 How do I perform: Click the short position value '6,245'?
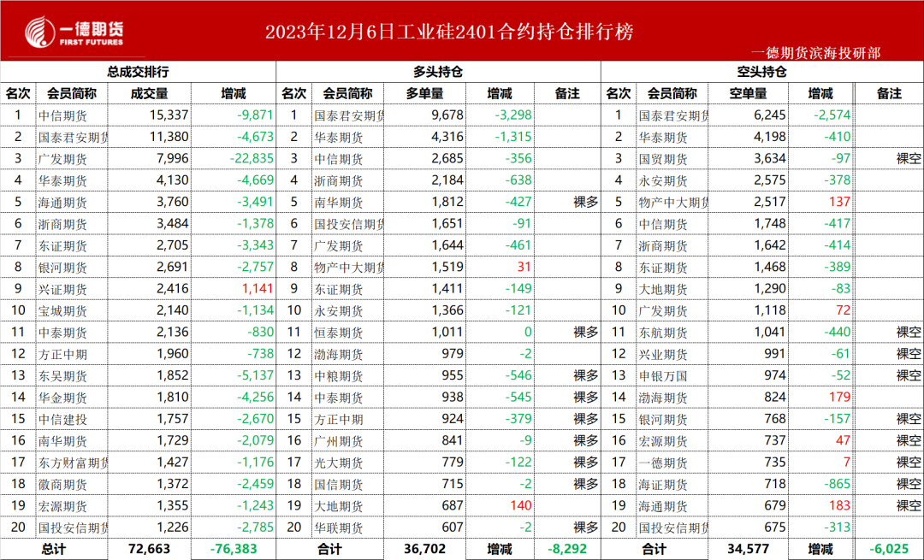[770, 115]
